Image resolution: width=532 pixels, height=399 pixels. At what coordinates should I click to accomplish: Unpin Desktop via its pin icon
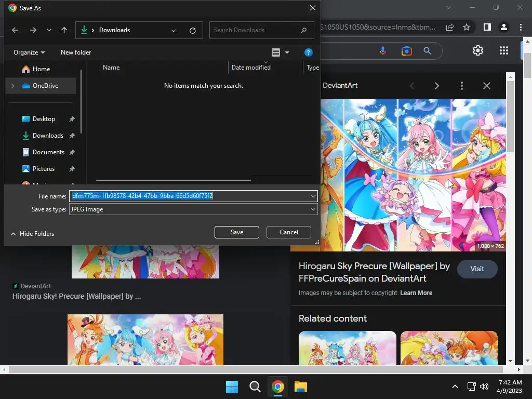[x=72, y=119]
